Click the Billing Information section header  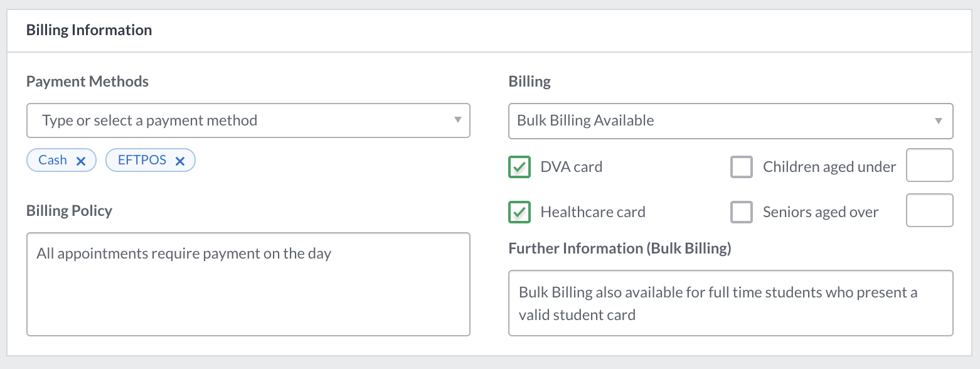point(89,30)
